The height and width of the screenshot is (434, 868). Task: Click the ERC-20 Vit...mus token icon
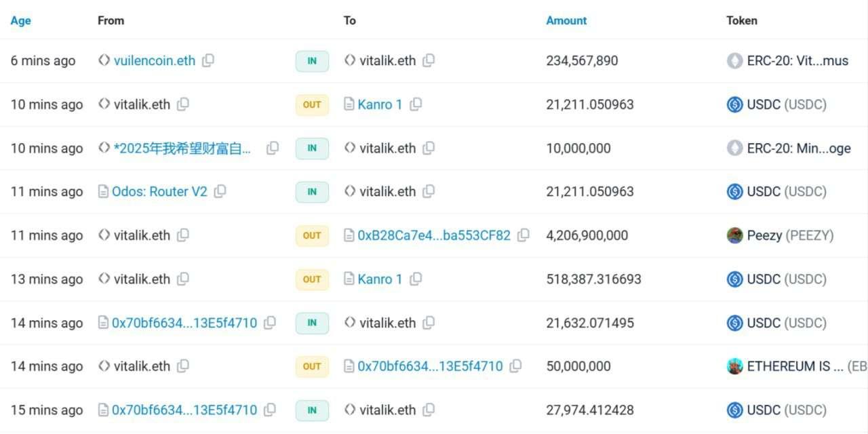[734, 61]
